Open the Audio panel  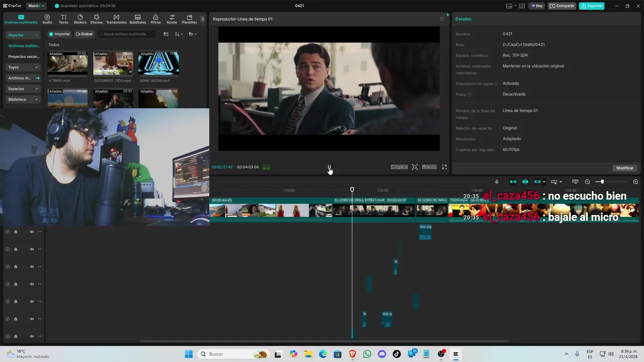pyautogui.click(x=47, y=19)
